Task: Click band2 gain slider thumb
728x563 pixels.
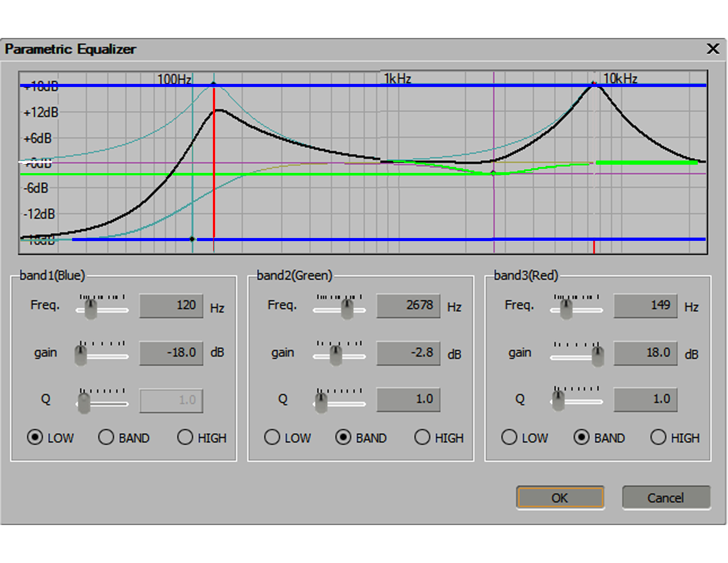Action: point(336,355)
